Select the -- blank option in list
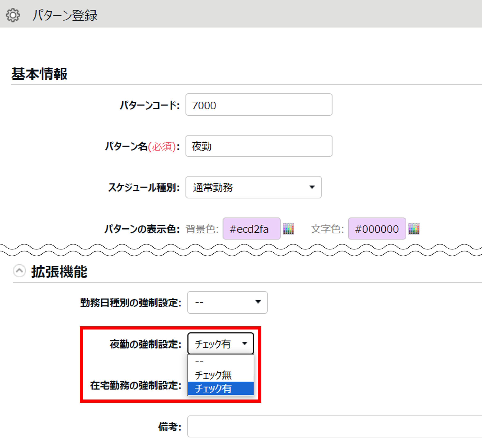The height and width of the screenshot is (448, 482). (220, 362)
